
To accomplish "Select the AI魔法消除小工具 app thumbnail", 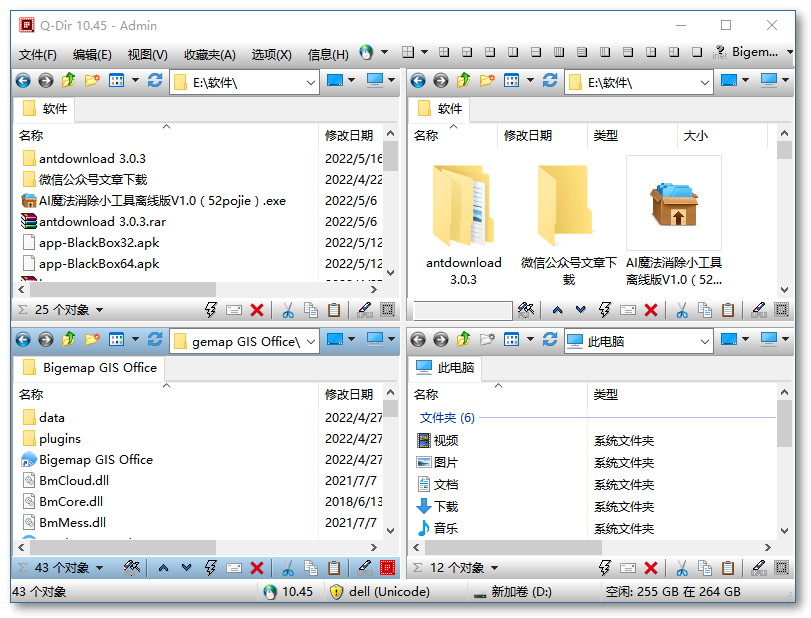I will 673,222.
